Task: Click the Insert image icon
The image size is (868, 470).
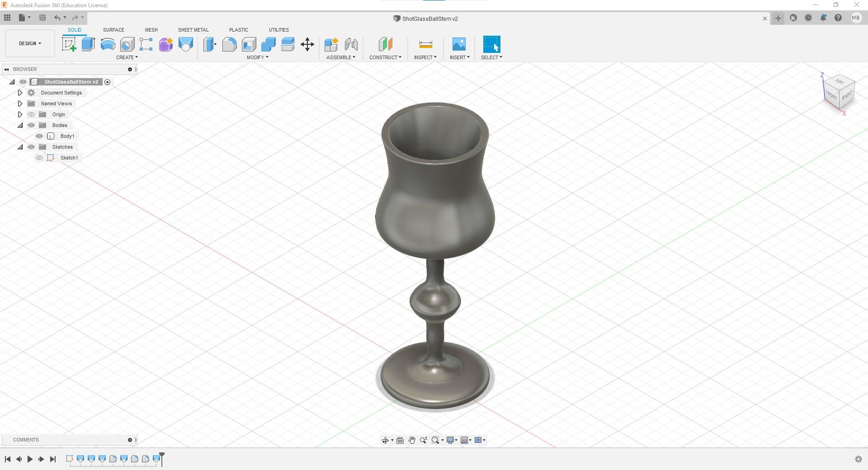Action: click(459, 44)
